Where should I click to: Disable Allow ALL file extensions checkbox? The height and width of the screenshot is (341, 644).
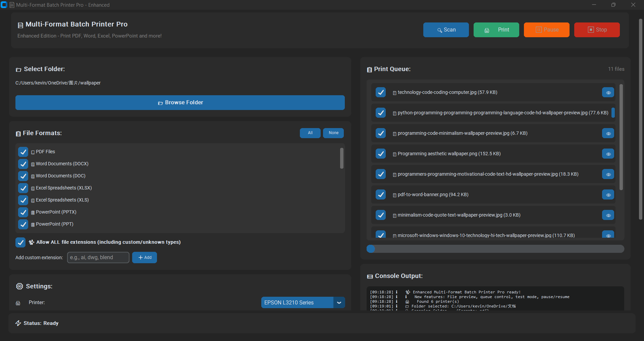click(20, 242)
